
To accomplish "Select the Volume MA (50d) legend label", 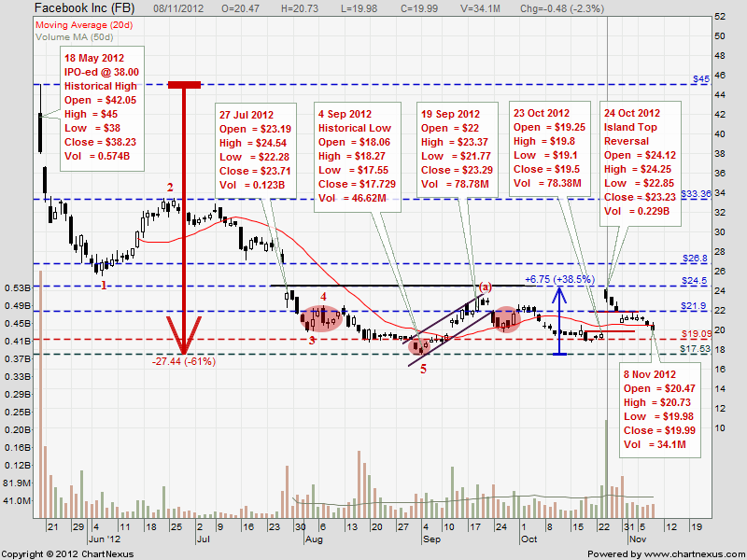I will coord(75,37).
